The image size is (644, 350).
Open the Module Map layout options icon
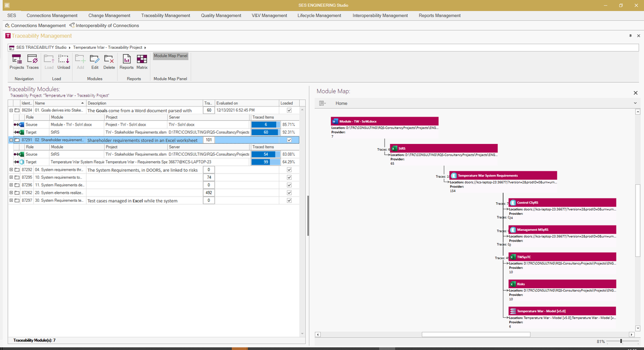(x=322, y=104)
